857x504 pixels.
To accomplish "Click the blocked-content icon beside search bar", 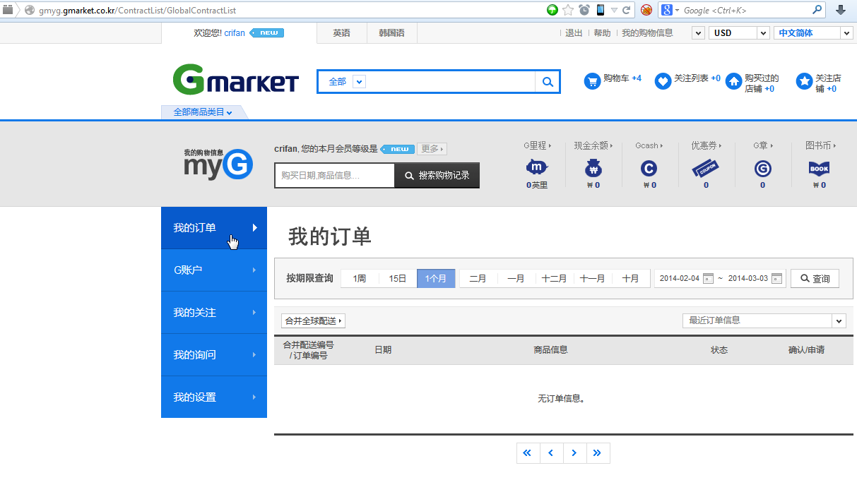I will click(646, 10).
